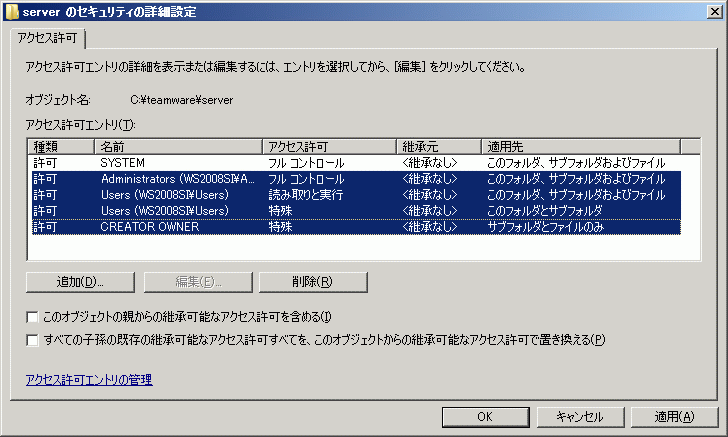This screenshot has width=728, height=437.
Task: Click the 適用(A) button
Action: pos(675,417)
